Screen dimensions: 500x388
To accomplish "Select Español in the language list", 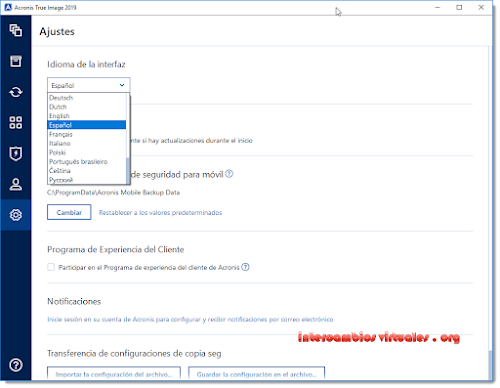I will point(87,125).
